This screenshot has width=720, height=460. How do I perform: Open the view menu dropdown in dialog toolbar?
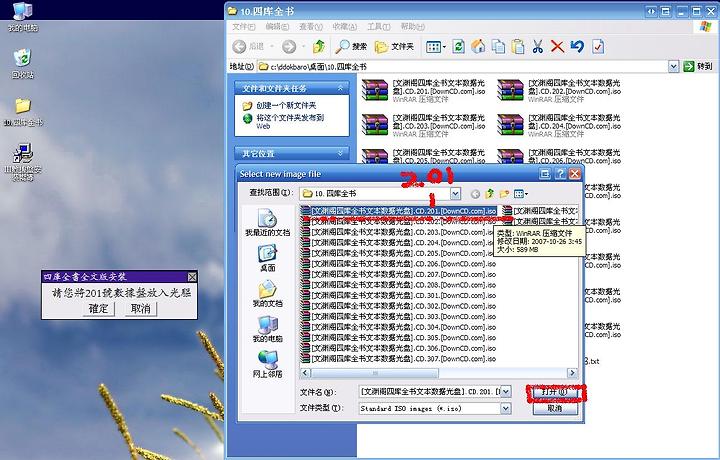(521, 194)
